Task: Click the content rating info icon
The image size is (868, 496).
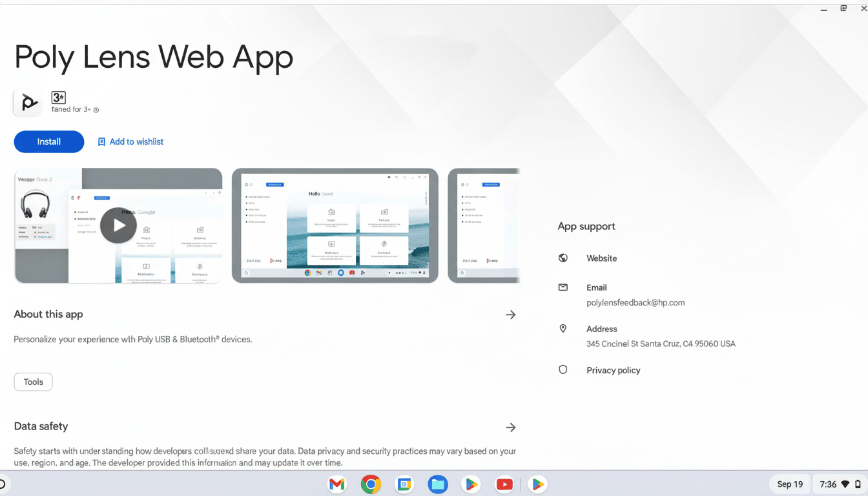Action: pos(96,110)
